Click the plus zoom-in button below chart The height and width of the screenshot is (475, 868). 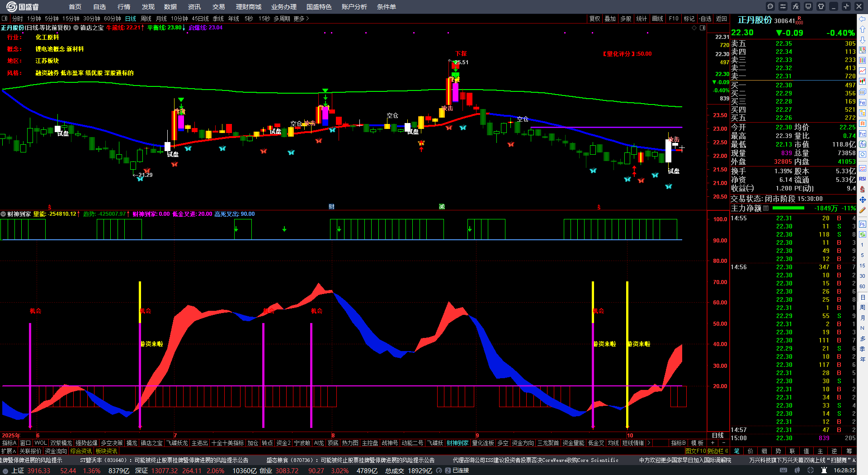(x=713, y=443)
